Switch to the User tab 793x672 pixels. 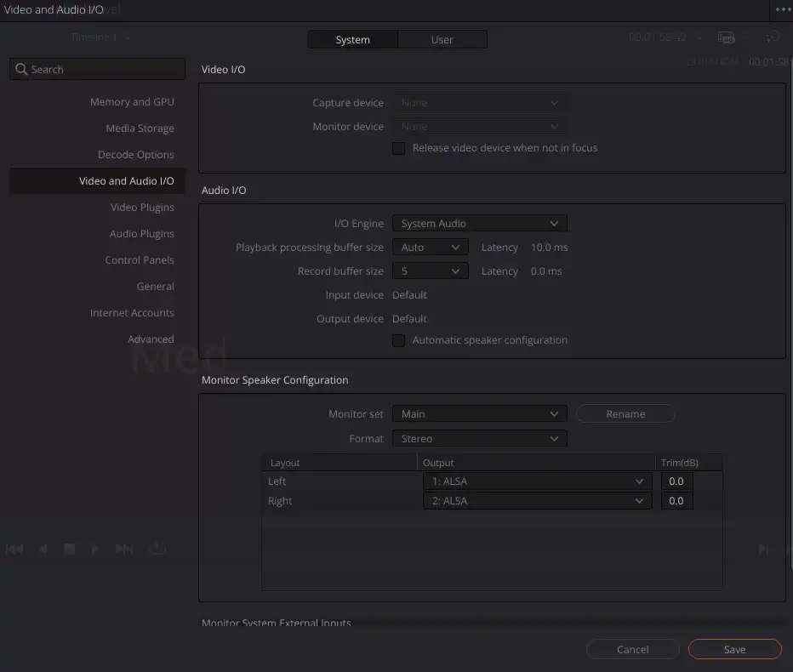click(442, 39)
